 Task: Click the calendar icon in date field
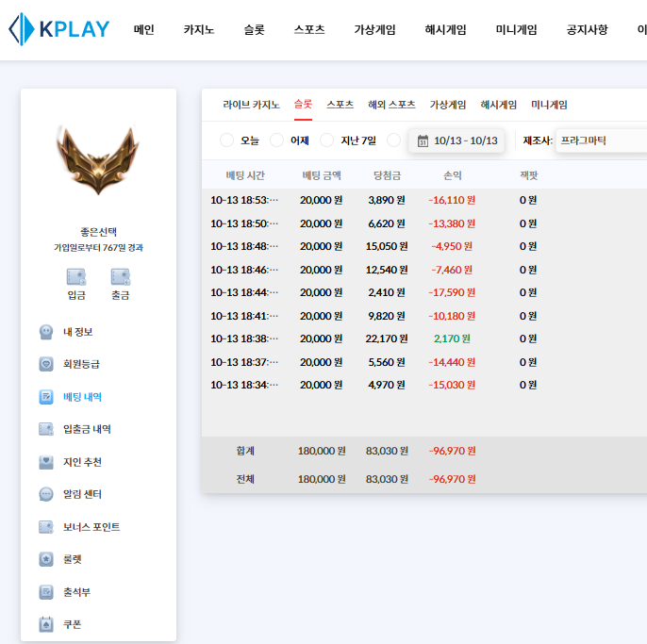pyautogui.click(x=423, y=141)
